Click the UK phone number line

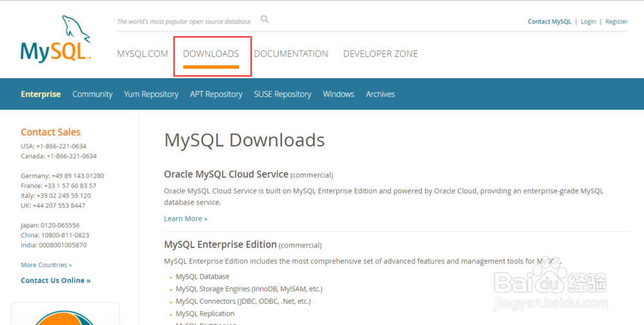tap(53, 205)
